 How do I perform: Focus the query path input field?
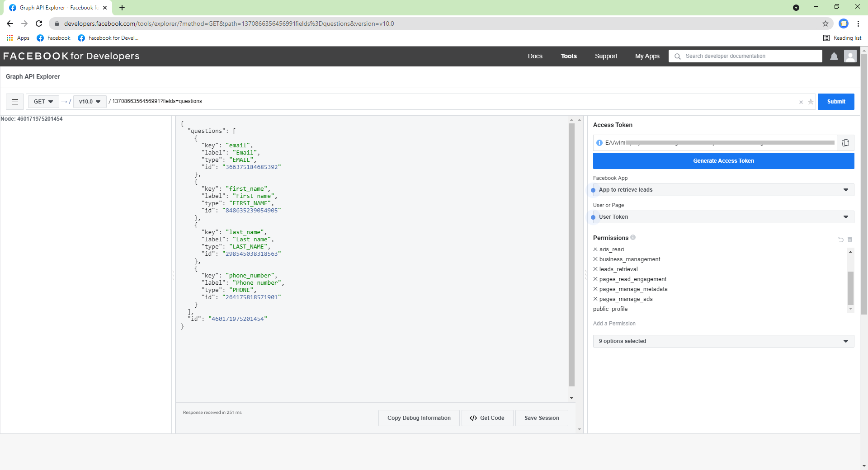pyautogui.click(x=452, y=102)
